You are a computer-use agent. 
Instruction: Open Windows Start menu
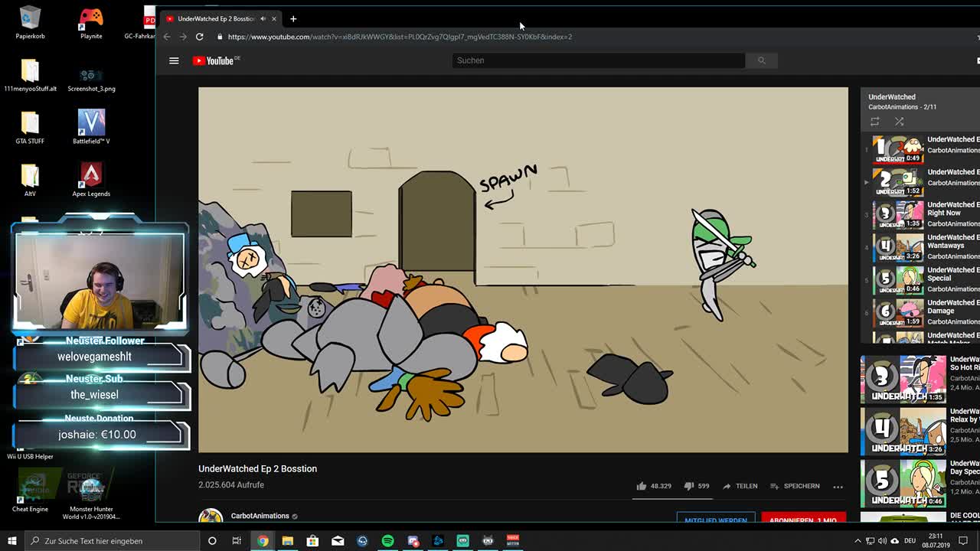[11, 541]
